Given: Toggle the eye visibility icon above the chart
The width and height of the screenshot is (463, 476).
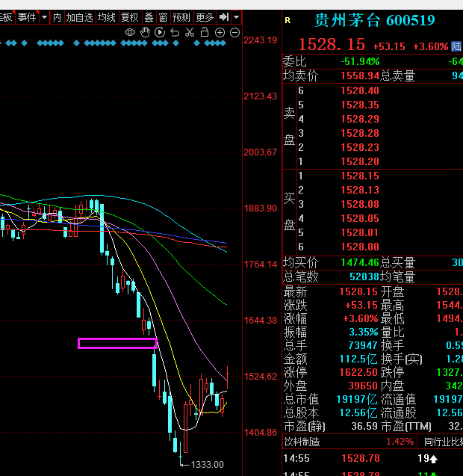Looking at the screenshot, I should coord(130,32).
